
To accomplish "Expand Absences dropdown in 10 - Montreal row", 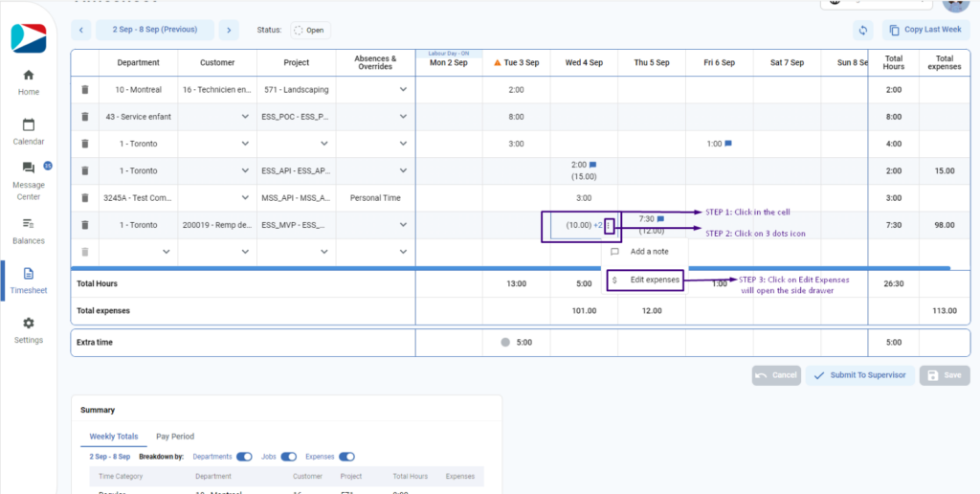I will (x=403, y=90).
